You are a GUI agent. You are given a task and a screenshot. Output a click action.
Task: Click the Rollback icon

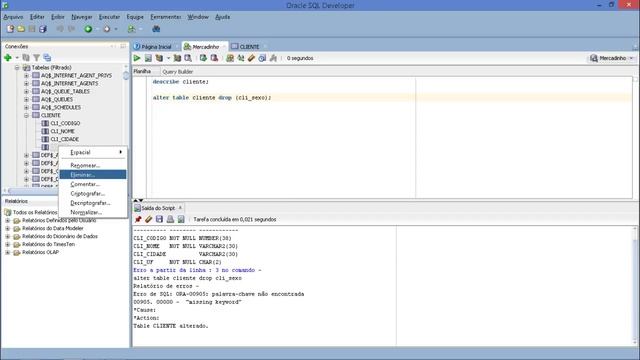pos(214,58)
